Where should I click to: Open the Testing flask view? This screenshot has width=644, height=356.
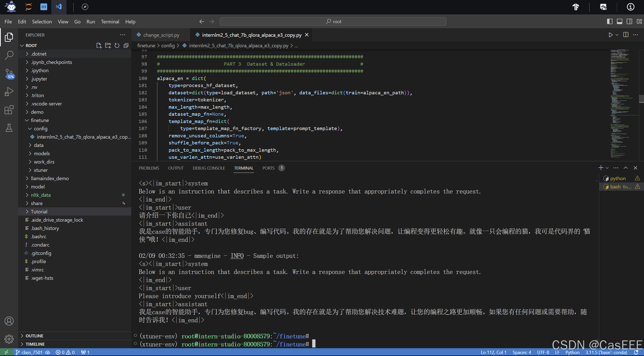pos(9,128)
